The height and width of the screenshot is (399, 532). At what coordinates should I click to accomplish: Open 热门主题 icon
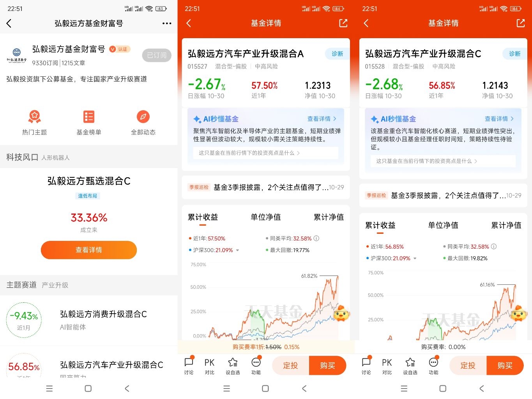coord(34,123)
